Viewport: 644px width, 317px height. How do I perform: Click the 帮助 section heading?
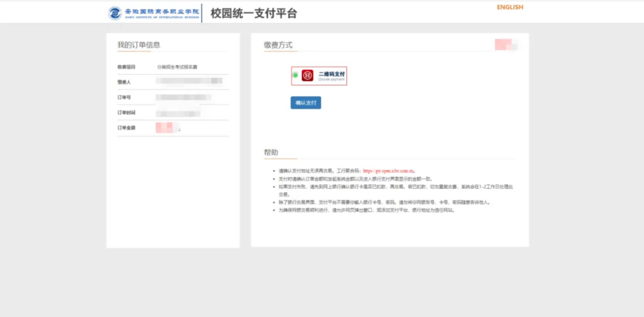(x=271, y=152)
